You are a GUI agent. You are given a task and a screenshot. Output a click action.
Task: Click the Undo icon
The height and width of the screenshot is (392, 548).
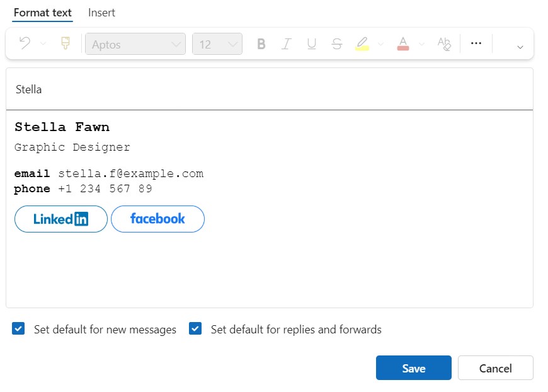[25, 43]
